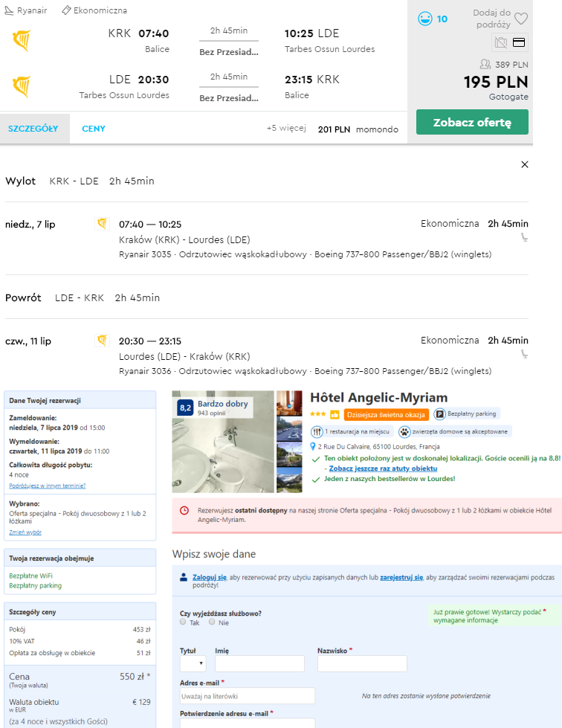Switch to the SZCZEGÓŁY tab

(33, 129)
